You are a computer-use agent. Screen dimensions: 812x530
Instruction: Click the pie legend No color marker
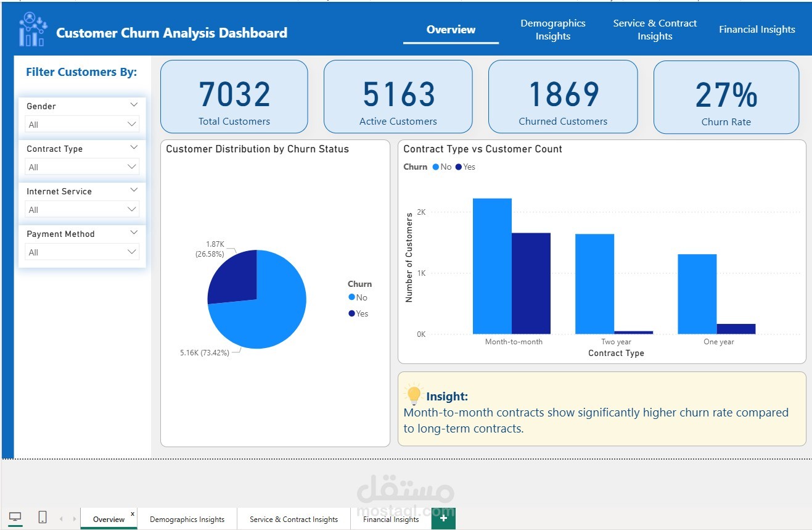[x=351, y=297]
